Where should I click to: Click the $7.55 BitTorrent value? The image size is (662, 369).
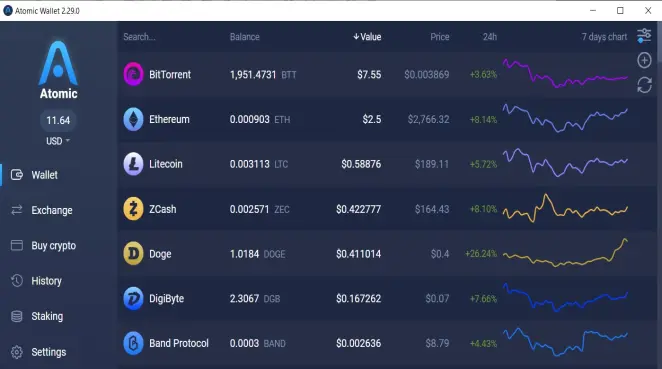coord(369,75)
